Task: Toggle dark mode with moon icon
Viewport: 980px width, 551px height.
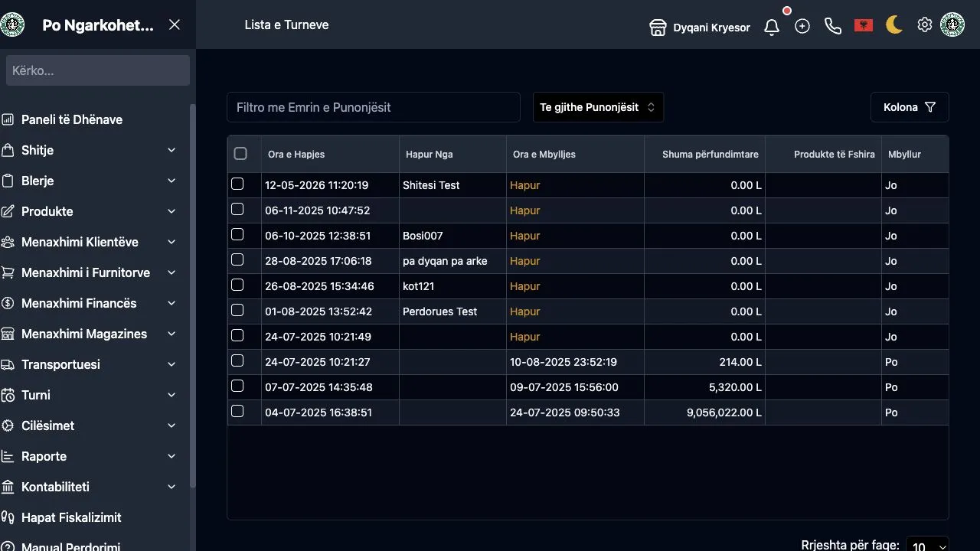Action: (x=894, y=25)
